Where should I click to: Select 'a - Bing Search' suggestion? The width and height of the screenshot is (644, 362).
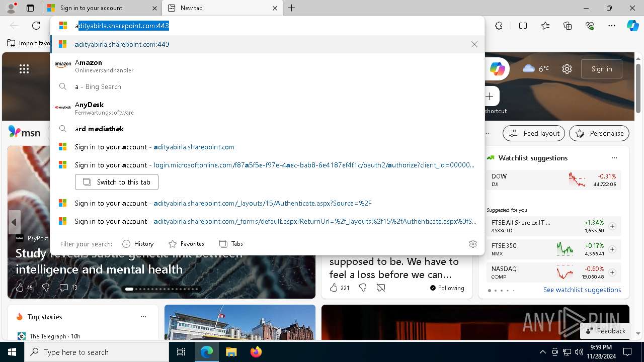267,86
